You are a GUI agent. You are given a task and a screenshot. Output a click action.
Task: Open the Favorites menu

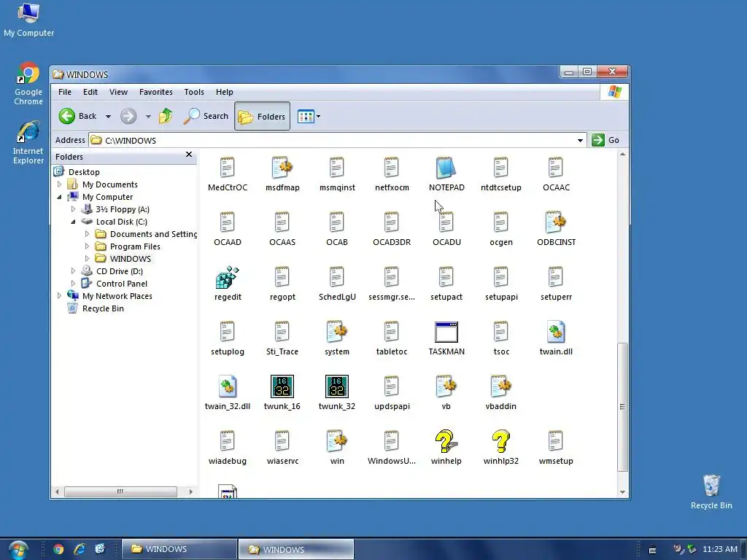coord(156,92)
